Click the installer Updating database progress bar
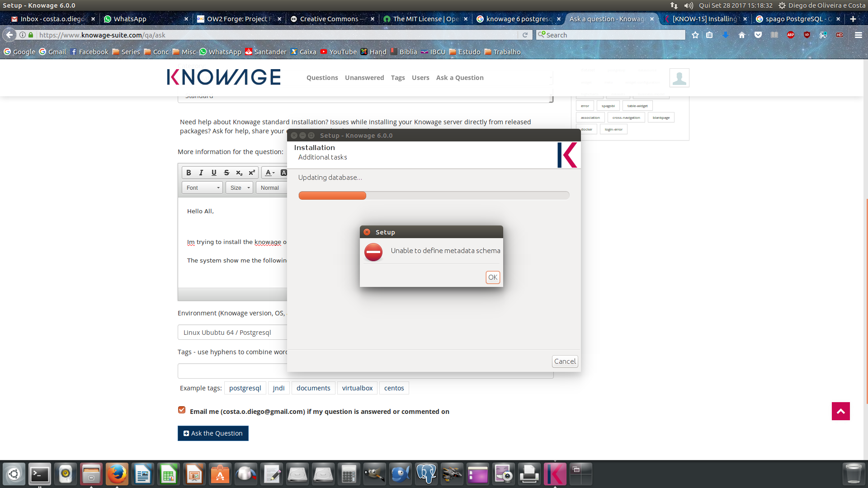 point(434,195)
